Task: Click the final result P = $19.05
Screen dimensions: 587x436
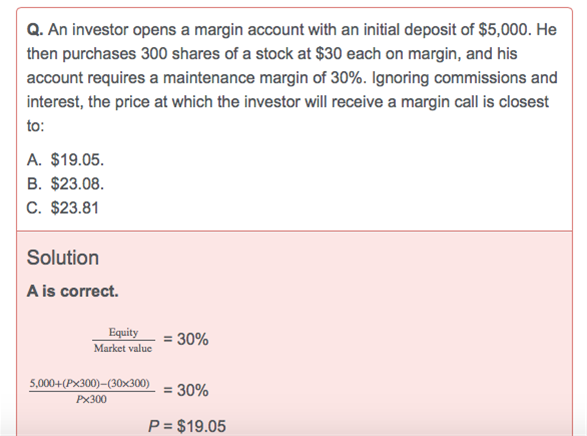Action: [x=187, y=426]
